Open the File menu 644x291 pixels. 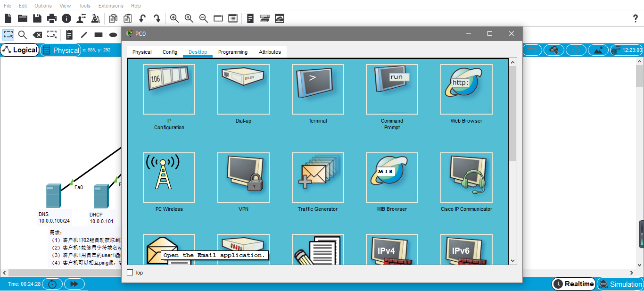[8, 6]
